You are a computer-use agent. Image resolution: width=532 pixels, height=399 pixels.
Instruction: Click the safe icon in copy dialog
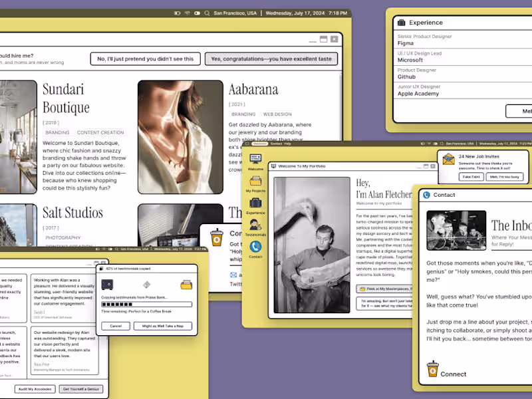click(x=107, y=285)
